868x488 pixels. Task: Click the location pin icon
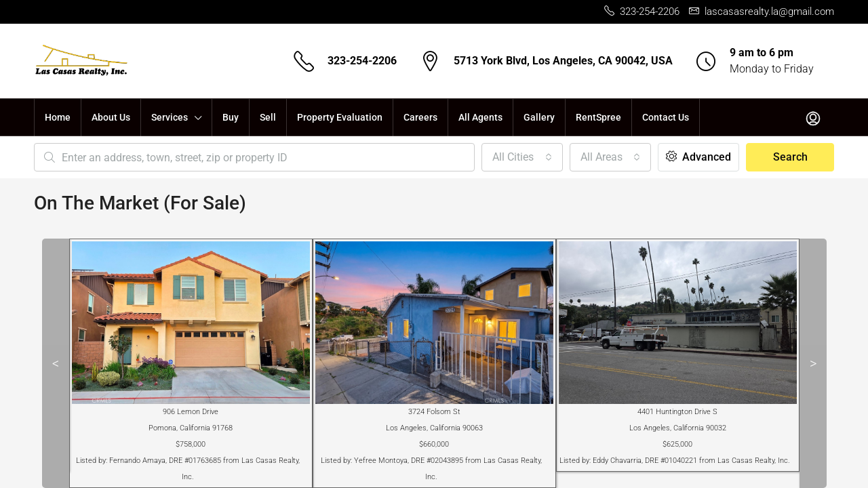(430, 61)
